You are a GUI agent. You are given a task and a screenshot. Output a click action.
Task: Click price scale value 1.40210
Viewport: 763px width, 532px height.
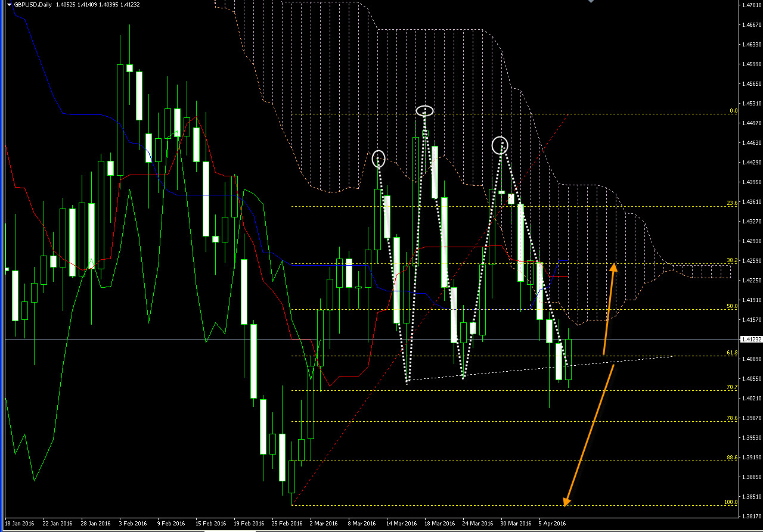click(750, 399)
